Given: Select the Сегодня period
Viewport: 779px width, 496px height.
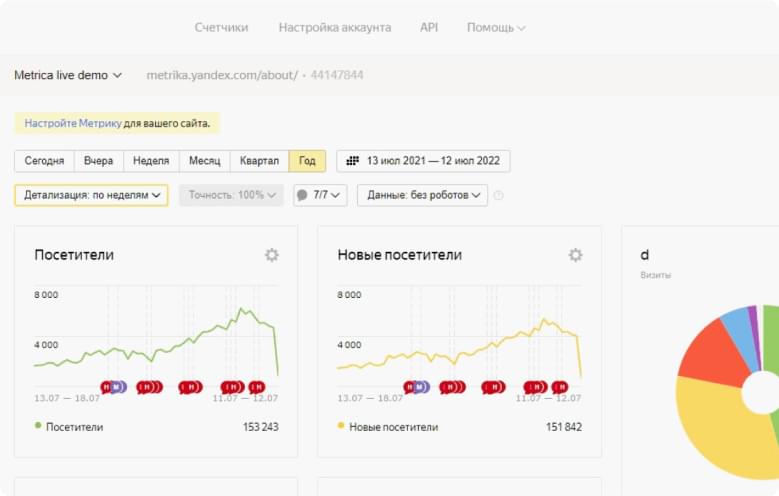Looking at the screenshot, I should point(44,161).
